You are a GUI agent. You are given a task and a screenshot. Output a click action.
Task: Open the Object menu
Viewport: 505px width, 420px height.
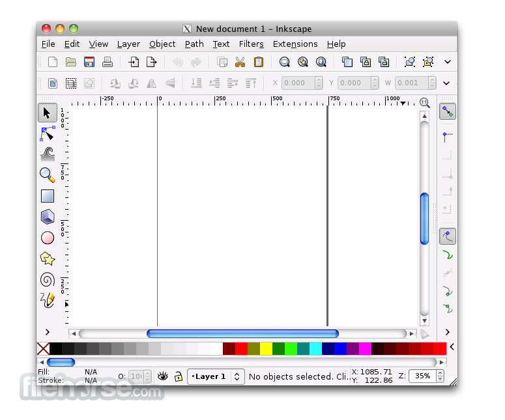[162, 44]
